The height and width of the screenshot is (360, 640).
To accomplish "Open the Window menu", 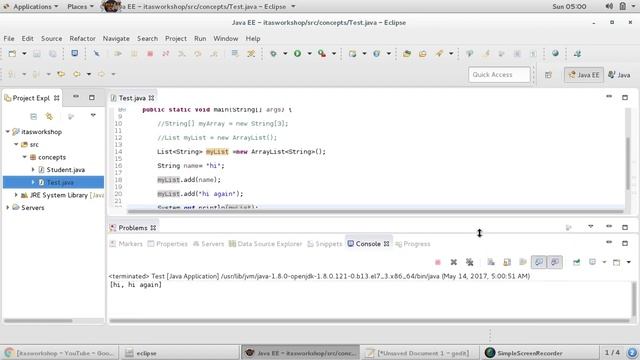I will point(226,38).
